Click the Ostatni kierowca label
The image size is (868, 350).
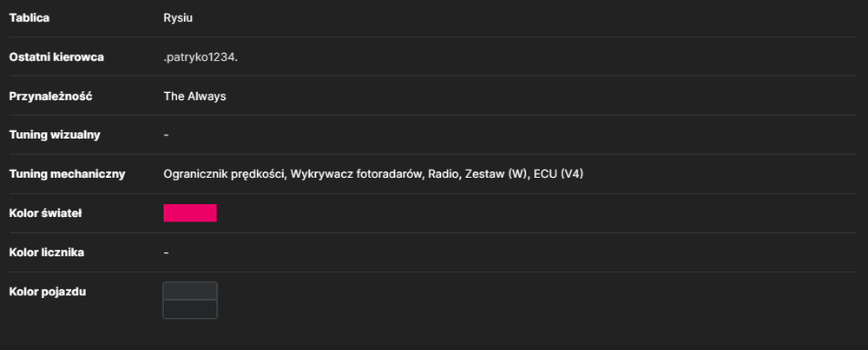pos(56,57)
